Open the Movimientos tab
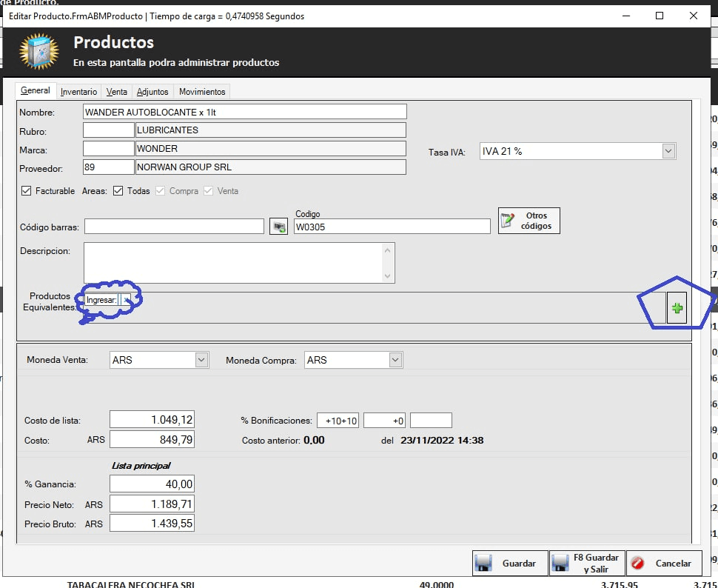 [x=202, y=92]
